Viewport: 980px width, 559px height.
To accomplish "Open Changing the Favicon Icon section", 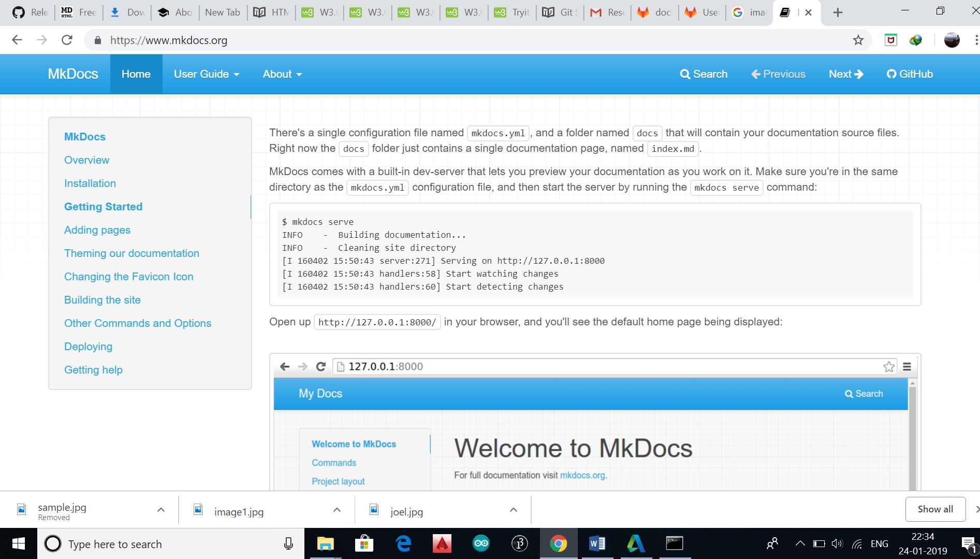I will click(128, 277).
